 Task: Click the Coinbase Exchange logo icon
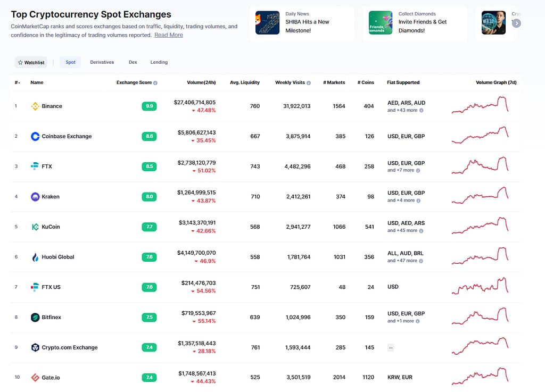point(35,137)
